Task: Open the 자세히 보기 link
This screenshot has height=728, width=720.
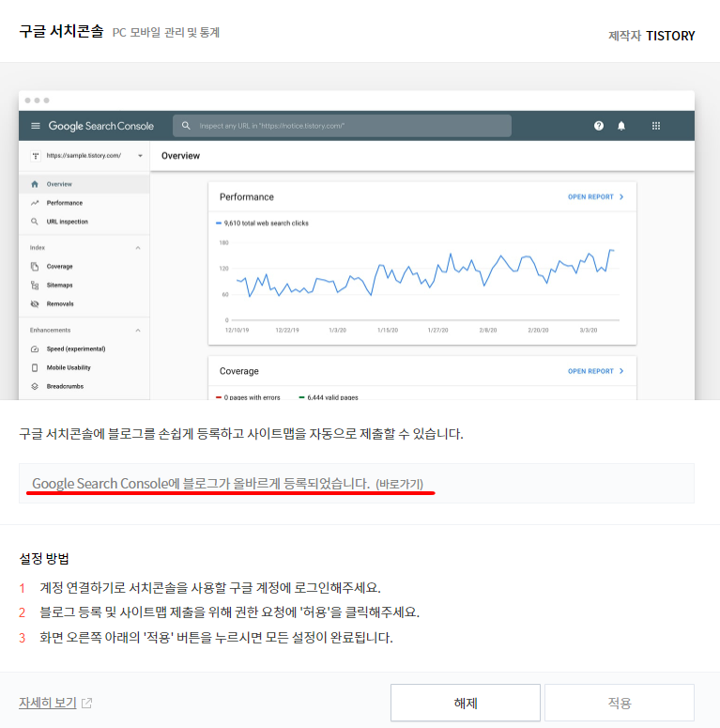Action: [47, 703]
